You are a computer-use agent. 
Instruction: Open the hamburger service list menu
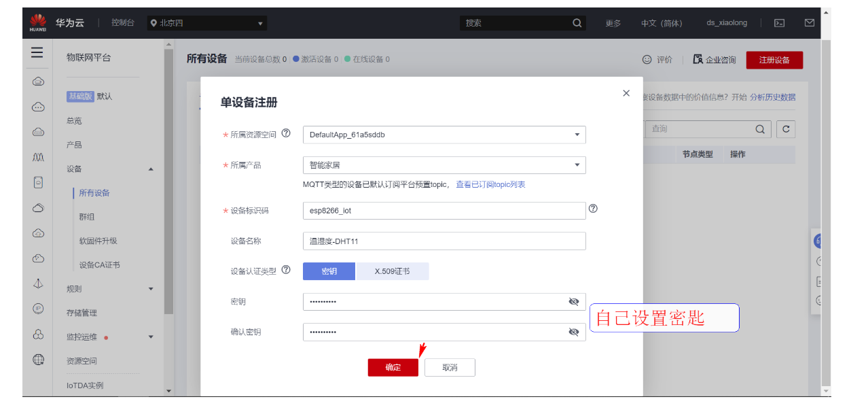[x=37, y=53]
